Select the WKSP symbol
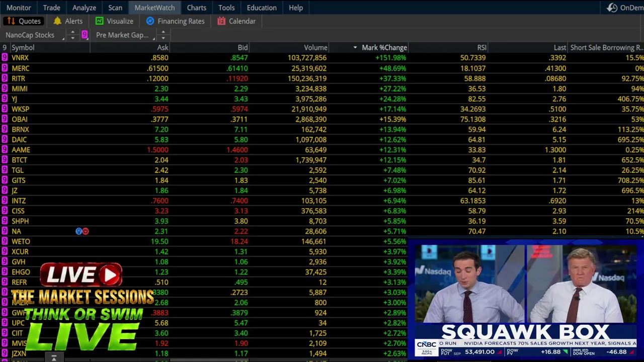 coord(21,109)
